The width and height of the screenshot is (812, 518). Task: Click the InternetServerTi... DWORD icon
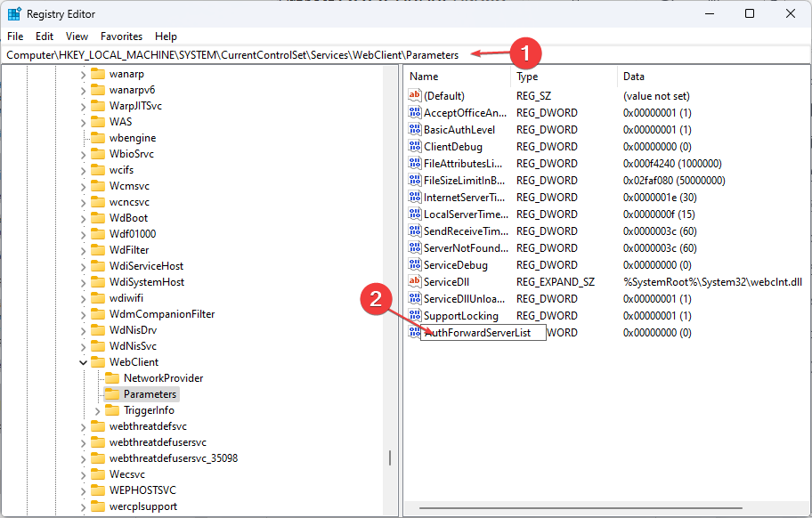pos(414,198)
